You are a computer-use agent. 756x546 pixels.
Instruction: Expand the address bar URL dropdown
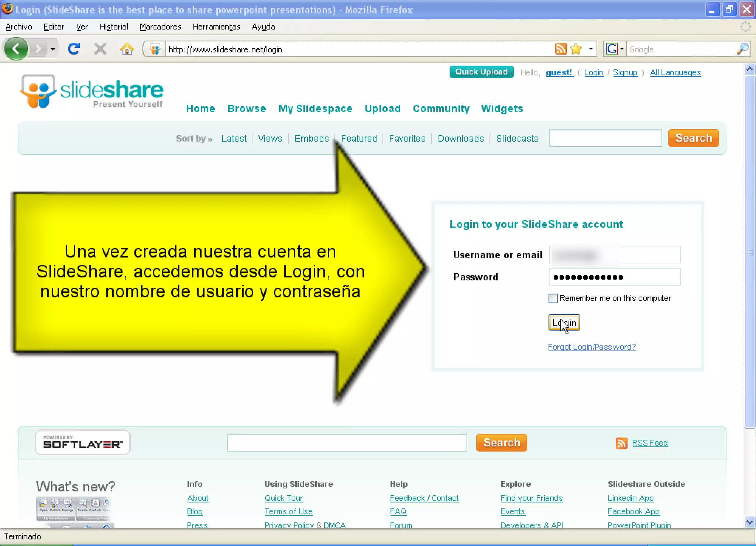(591, 49)
